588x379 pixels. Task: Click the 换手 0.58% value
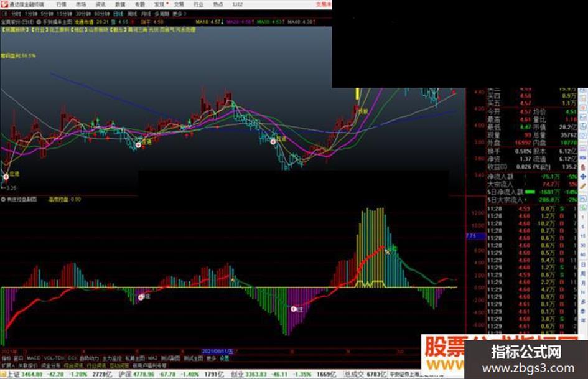[523, 151]
